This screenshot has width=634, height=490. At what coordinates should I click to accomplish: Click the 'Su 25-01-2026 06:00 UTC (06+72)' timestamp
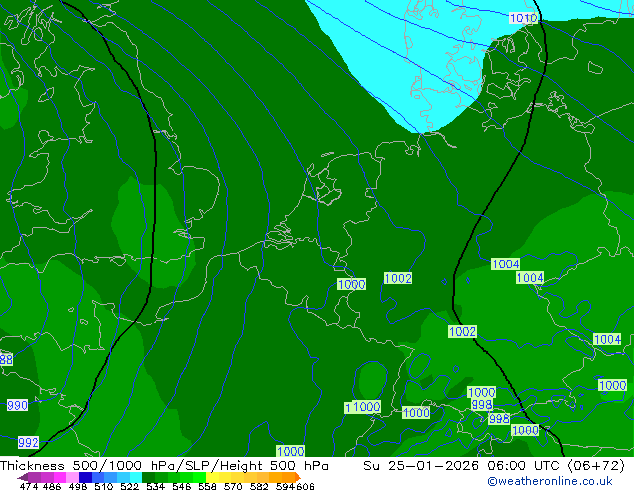(x=494, y=466)
